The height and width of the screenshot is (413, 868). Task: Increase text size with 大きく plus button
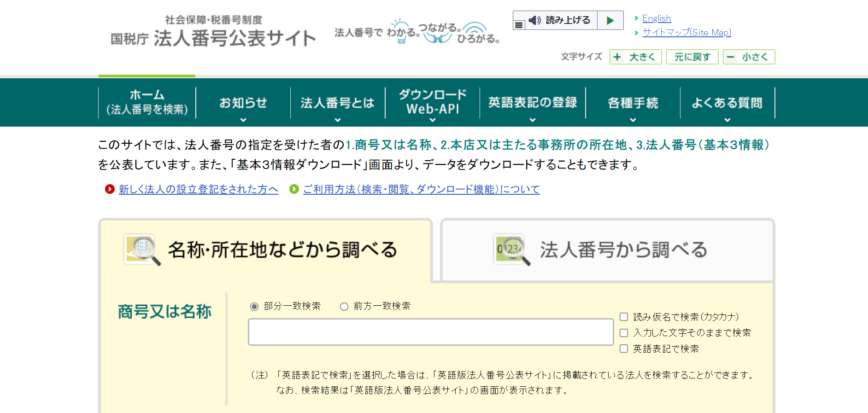(635, 57)
